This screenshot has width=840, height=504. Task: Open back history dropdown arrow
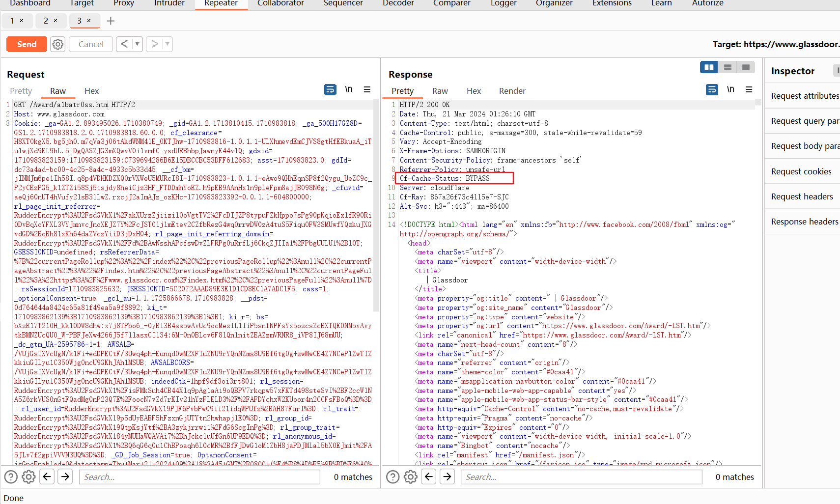tap(137, 44)
